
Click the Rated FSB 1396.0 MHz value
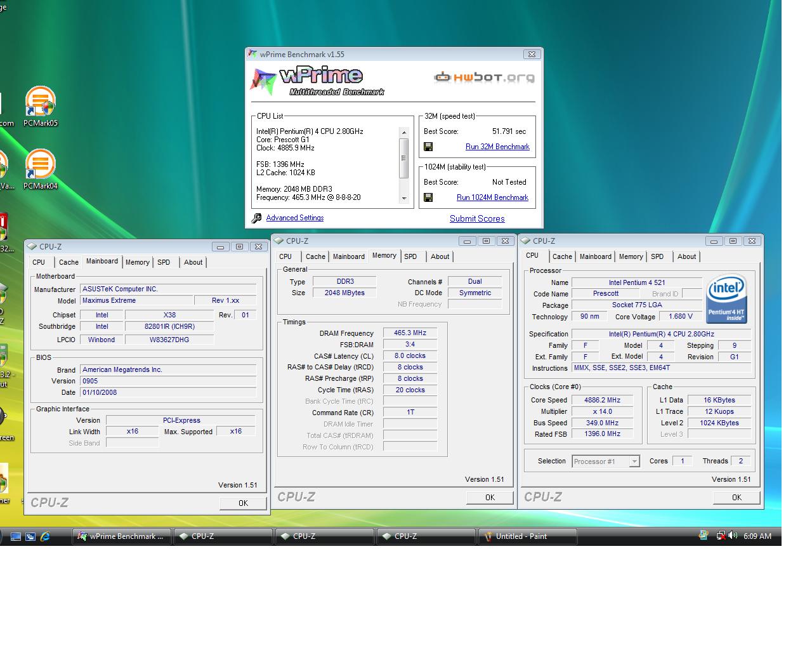point(602,434)
